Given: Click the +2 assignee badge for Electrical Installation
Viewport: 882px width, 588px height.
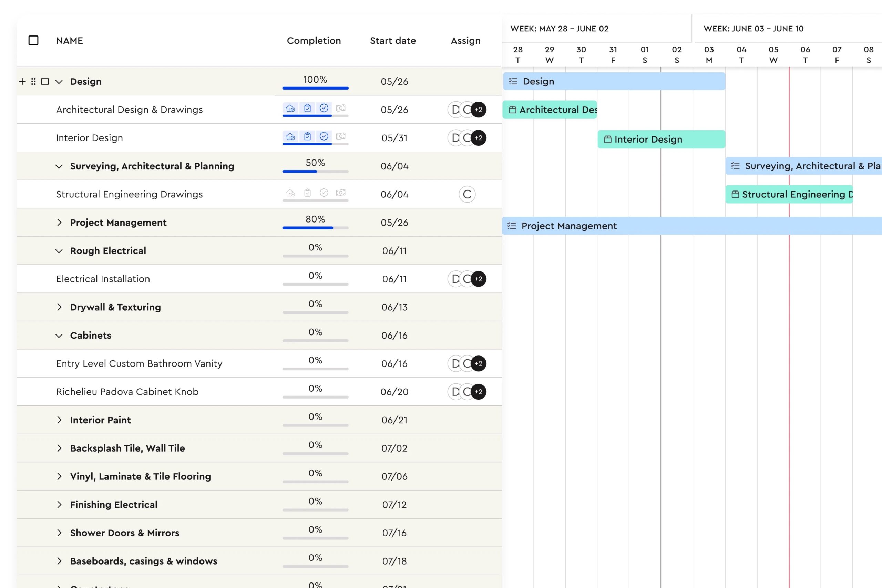Looking at the screenshot, I should coord(479,279).
